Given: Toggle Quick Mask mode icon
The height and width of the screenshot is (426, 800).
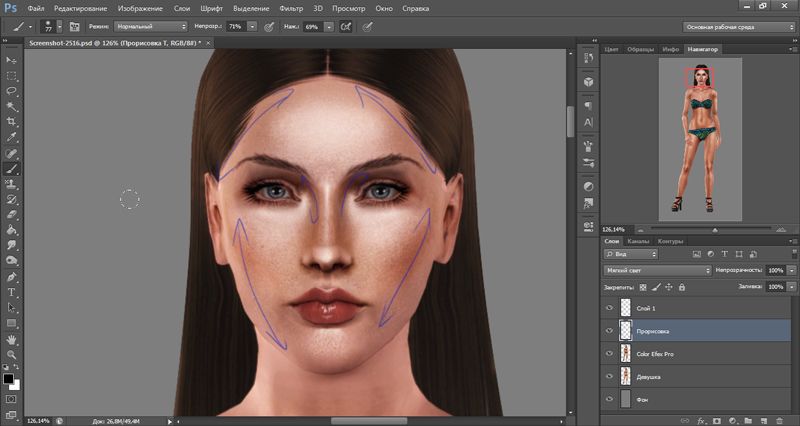Looking at the screenshot, I should click(x=11, y=399).
